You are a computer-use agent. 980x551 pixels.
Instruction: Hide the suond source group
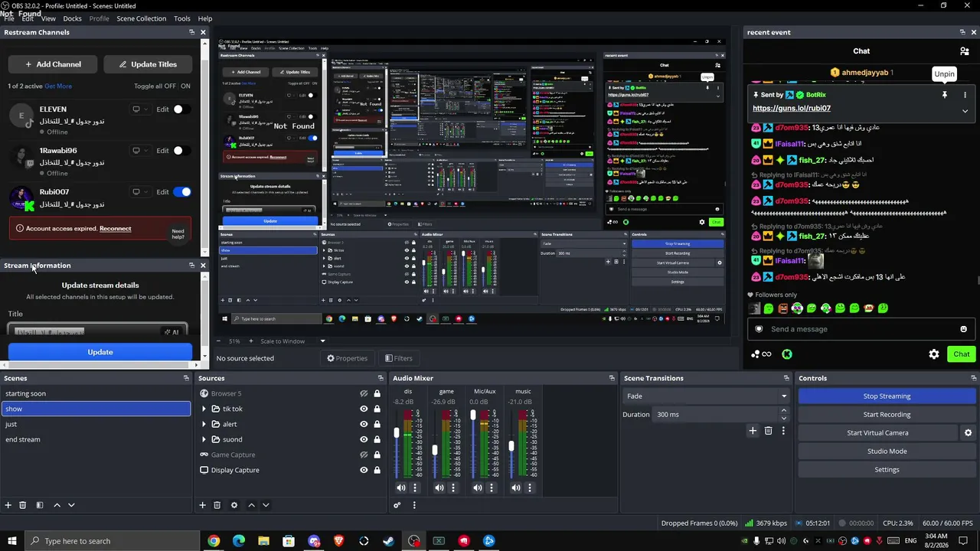coord(364,439)
